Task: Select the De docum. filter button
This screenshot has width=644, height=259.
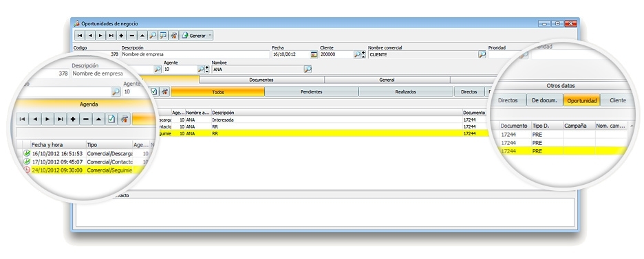Action: coord(544,100)
